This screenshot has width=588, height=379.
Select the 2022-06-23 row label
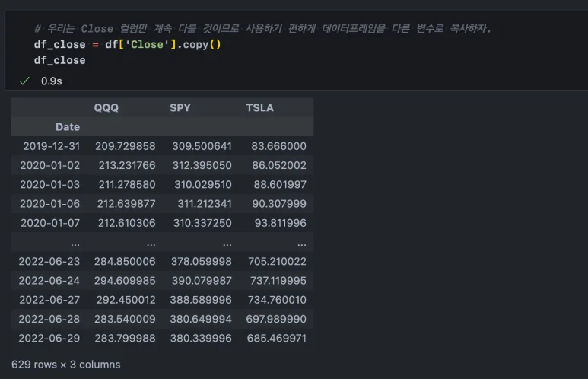point(46,261)
